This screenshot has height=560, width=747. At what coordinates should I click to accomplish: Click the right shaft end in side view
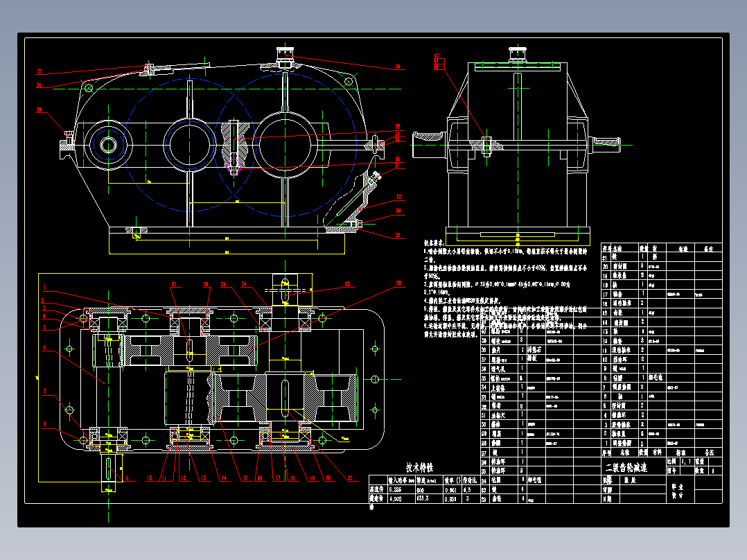(x=606, y=144)
